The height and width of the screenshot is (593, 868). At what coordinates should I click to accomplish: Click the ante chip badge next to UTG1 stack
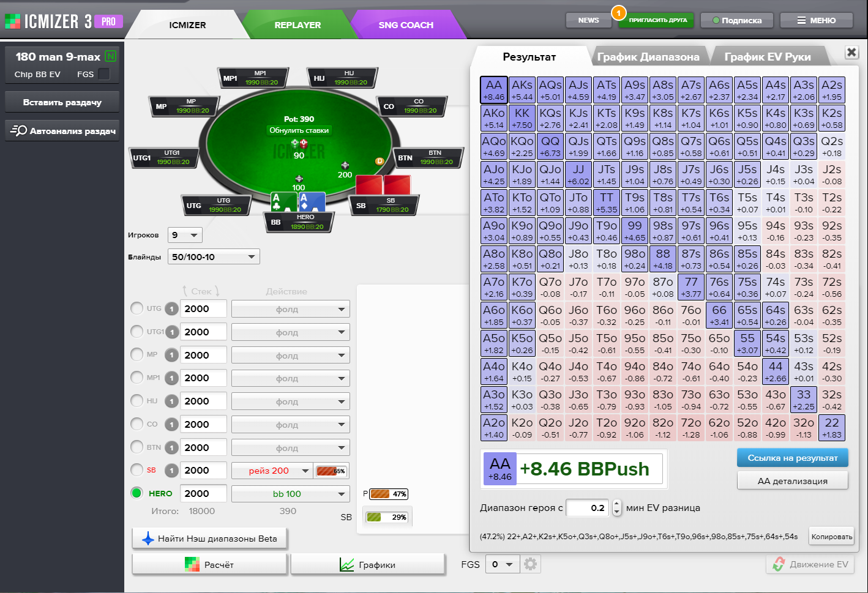click(172, 332)
